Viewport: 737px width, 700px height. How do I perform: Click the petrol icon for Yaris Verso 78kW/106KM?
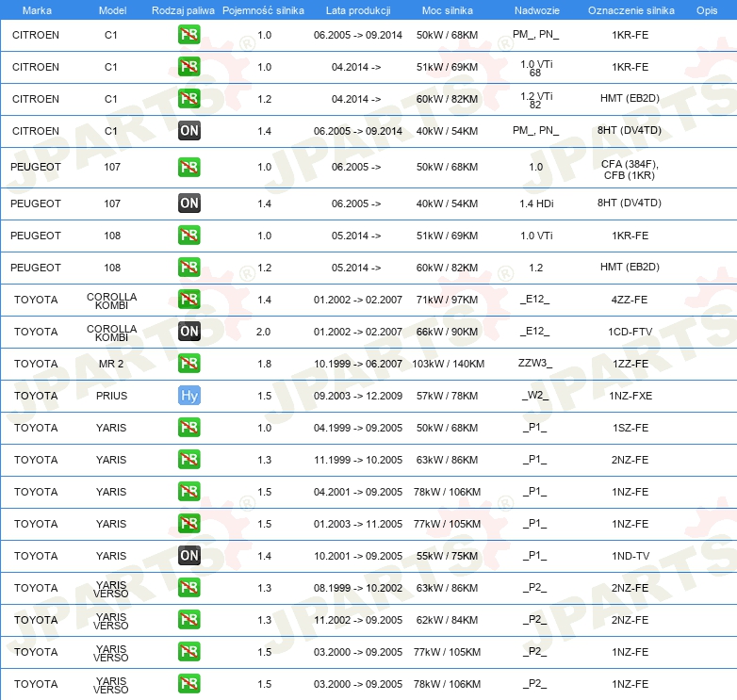(188, 683)
